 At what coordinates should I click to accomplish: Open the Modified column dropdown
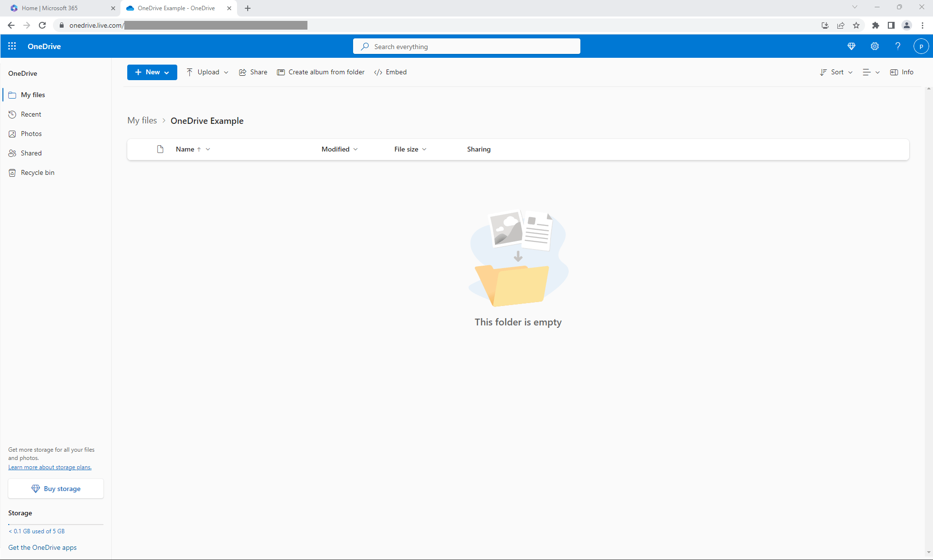click(x=339, y=149)
